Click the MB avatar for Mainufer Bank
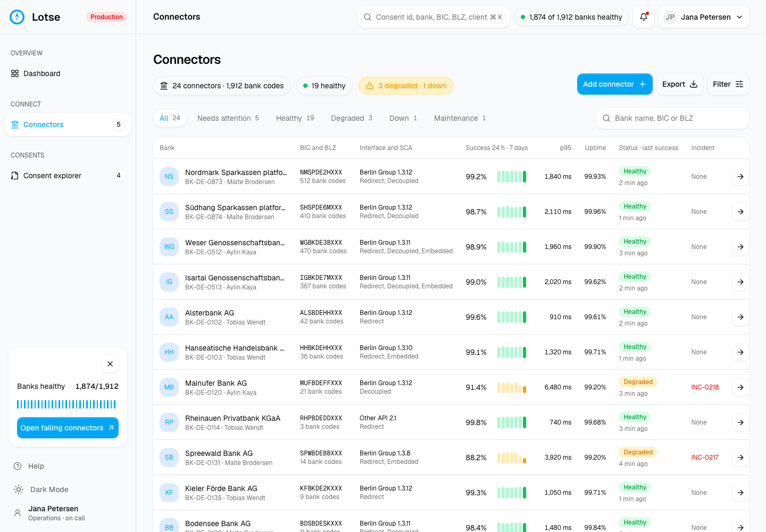 click(169, 387)
